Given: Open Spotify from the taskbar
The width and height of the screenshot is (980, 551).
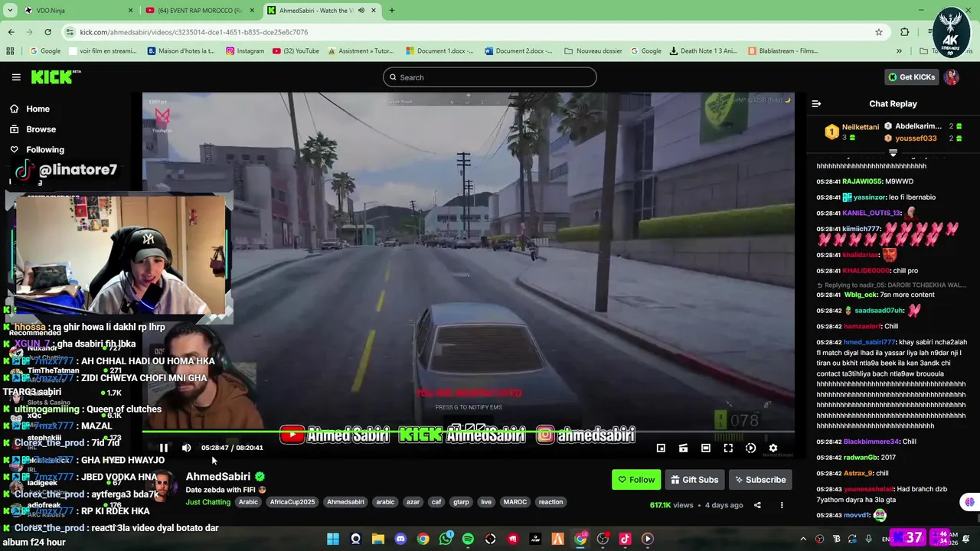Looking at the screenshot, I should pos(468,539).
